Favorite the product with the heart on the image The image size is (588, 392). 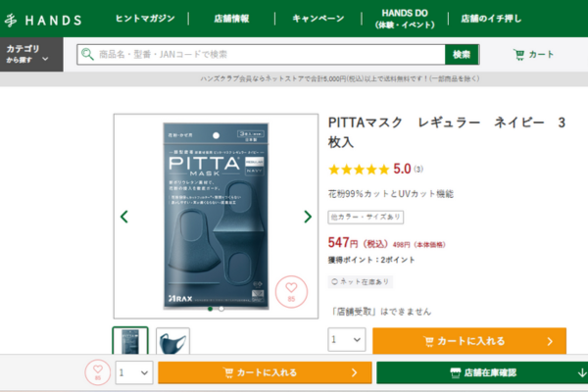(291, 292)
